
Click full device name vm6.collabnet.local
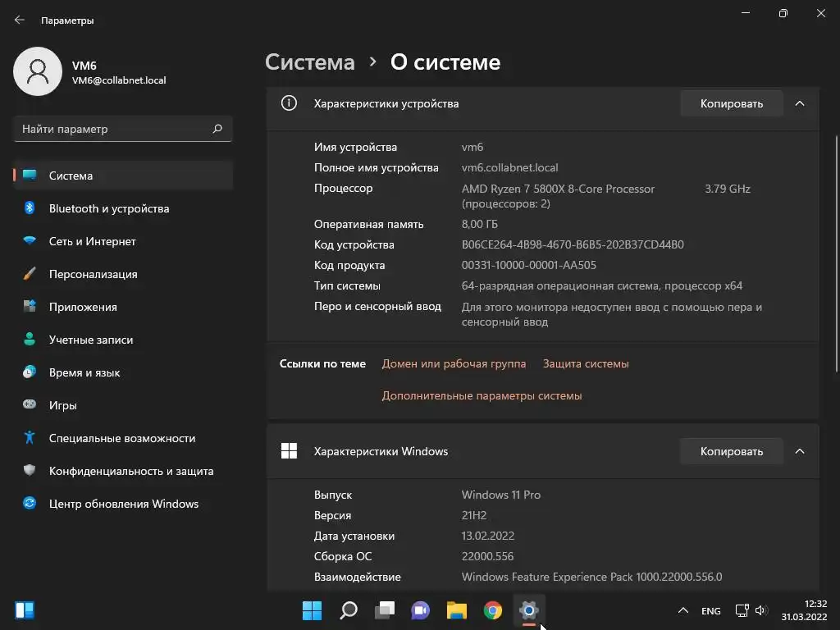509,167
